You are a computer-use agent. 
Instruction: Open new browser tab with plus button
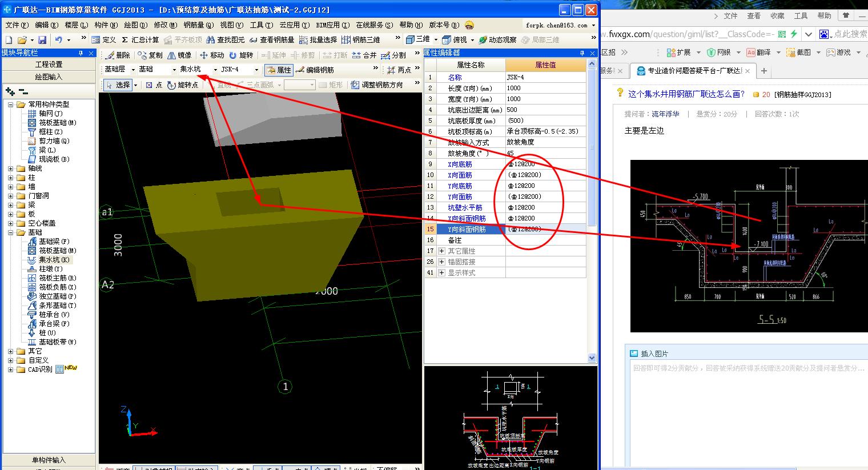point(764,71)
